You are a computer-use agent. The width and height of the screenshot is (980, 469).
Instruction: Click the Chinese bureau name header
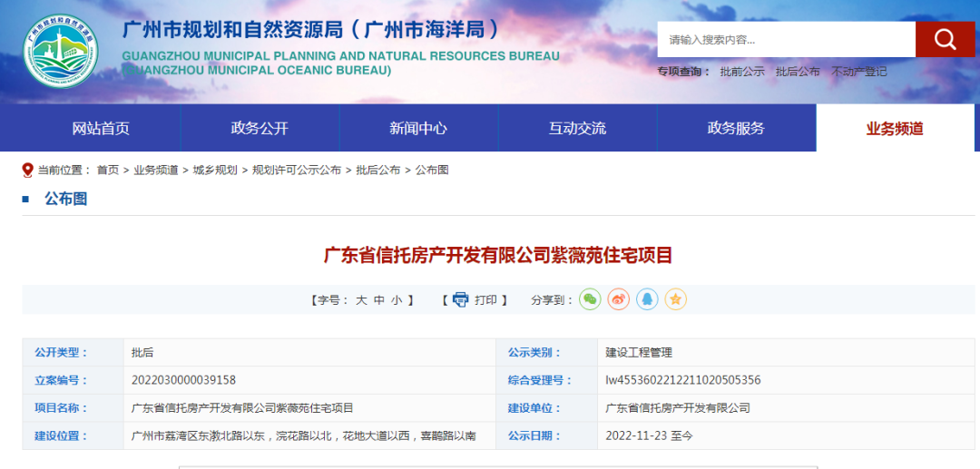point(312,30)
